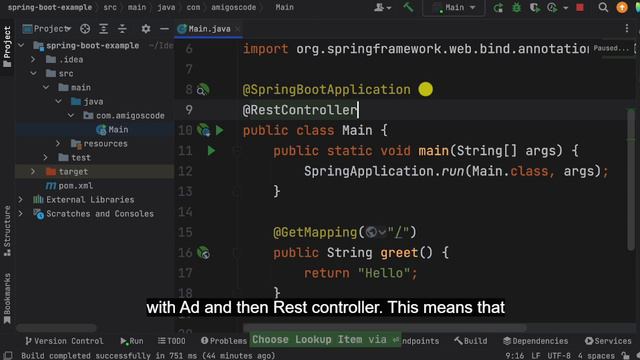Open the Dependencies tool window
This screenshot has height=360, width=640.
point(536,341)
